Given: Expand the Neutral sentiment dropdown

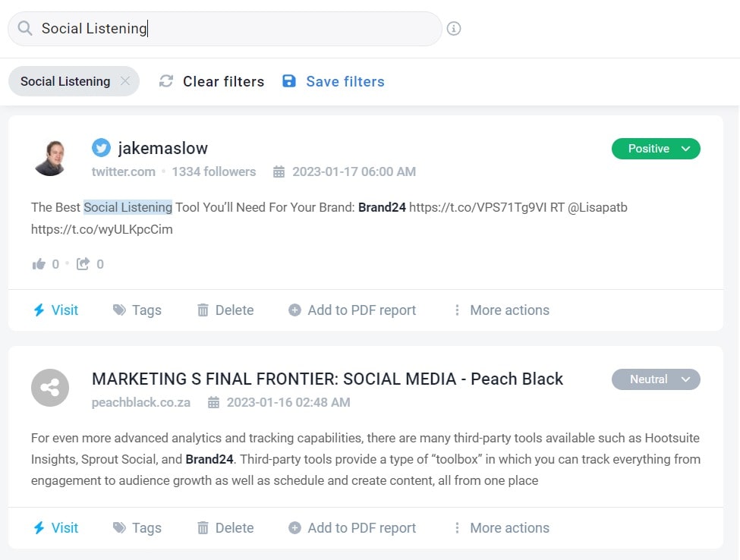Looking at the screenshot, I should point(656,379).
